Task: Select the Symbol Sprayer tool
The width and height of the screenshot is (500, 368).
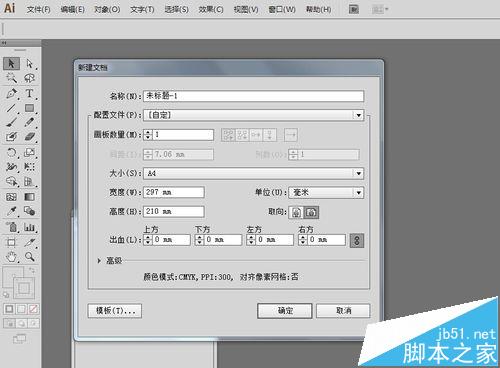Action: click(11, 227)
